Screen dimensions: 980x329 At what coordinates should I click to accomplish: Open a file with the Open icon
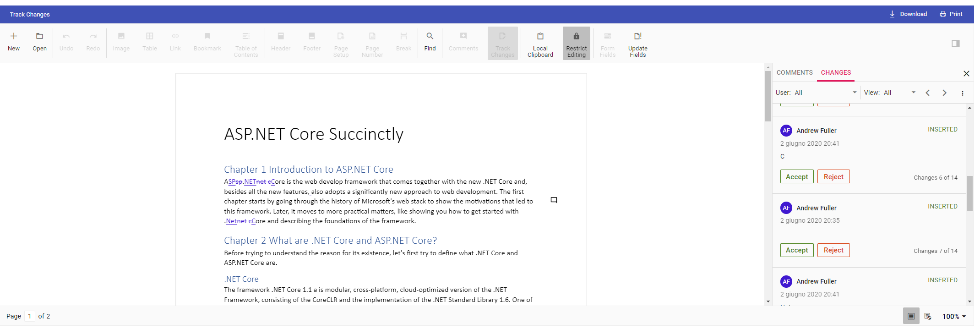(x=39, y=37)
